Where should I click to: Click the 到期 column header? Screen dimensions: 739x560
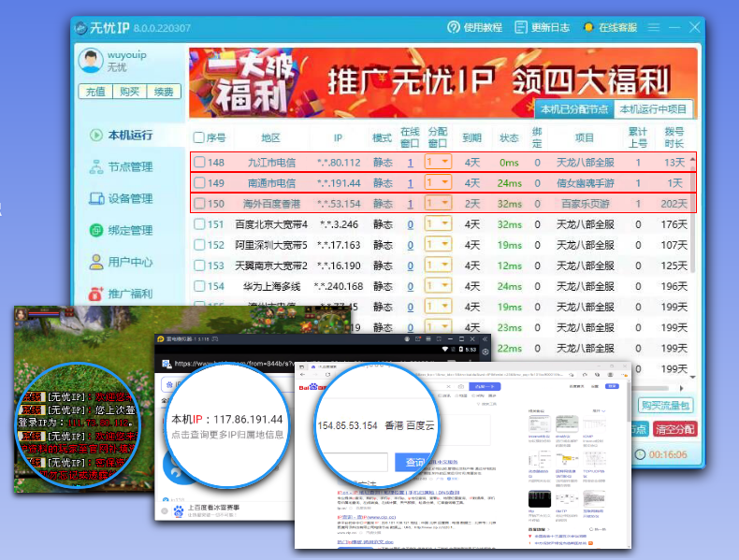coord(471,138)
